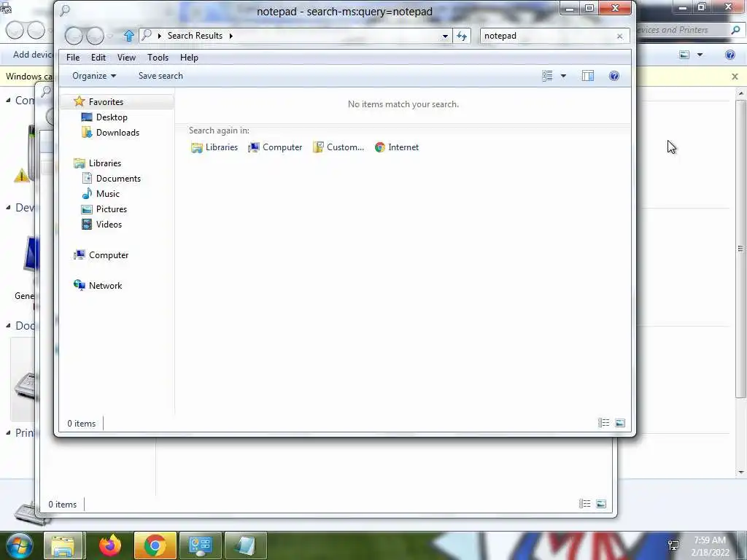Click the Devices and Printers vertical scrollbar

pos(740,247)
